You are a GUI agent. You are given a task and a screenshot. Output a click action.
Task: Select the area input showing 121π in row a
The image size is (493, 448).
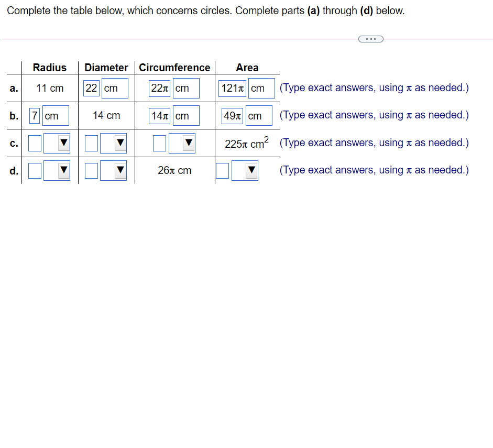pos(232,88)
